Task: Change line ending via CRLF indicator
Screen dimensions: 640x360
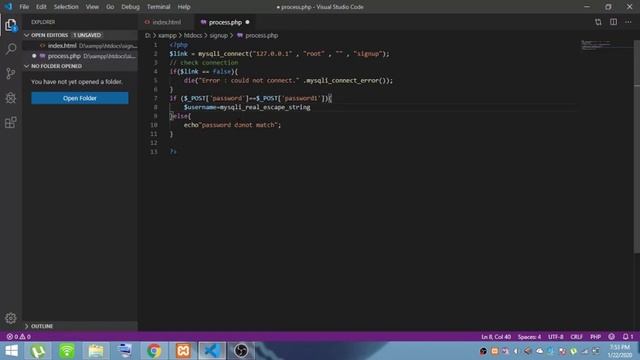Action: 576,337
